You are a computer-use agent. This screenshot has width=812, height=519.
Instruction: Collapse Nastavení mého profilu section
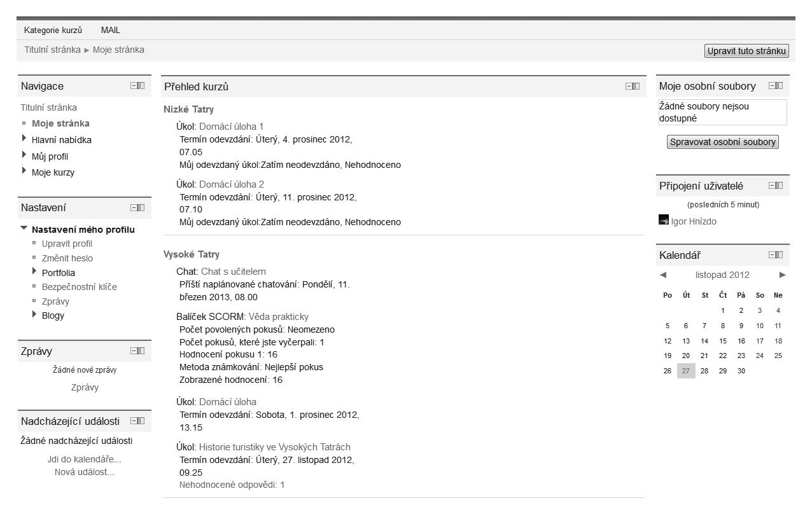click(x=24, y=228)
